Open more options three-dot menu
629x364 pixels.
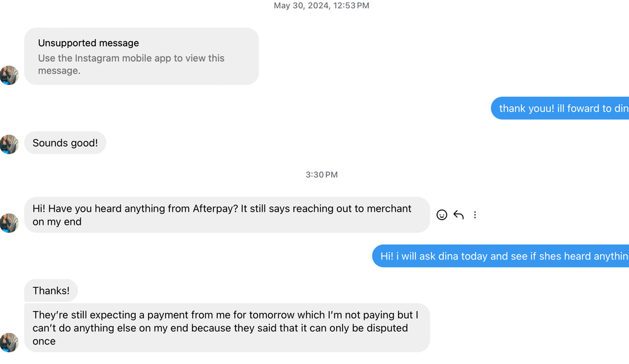click(x=475, y=215)
